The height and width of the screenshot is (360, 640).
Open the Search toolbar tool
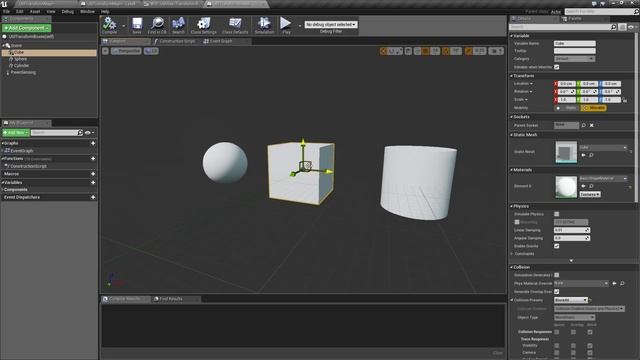point(178,25)
